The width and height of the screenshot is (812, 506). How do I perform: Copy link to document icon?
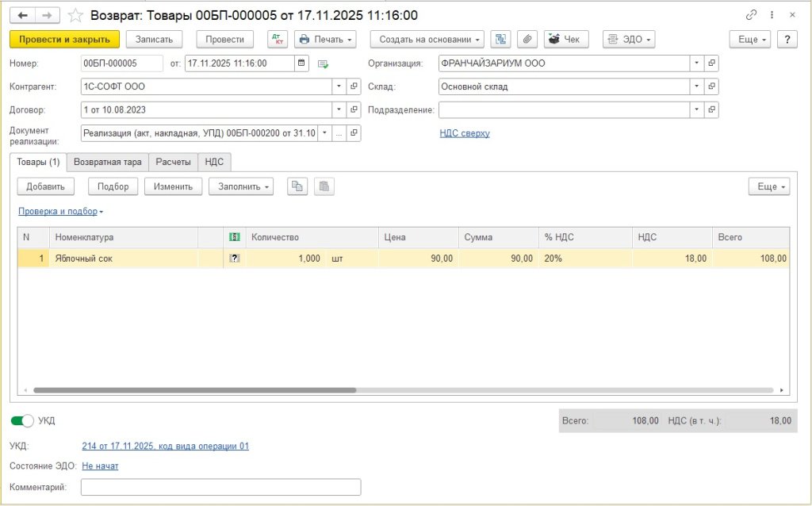pos(752,15)
